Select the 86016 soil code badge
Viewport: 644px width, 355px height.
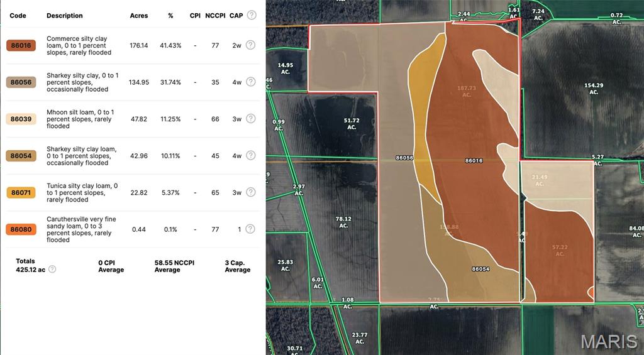tap(21, 45)
